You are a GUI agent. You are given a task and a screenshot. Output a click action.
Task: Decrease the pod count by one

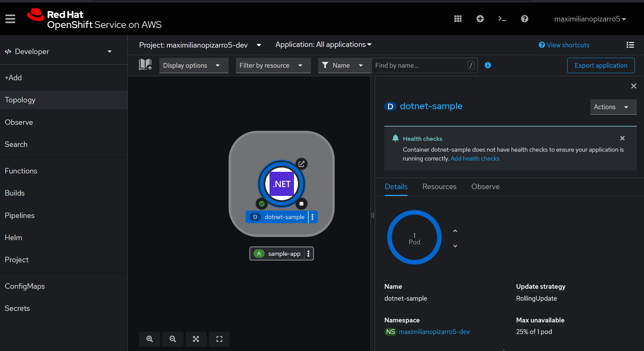455,246
